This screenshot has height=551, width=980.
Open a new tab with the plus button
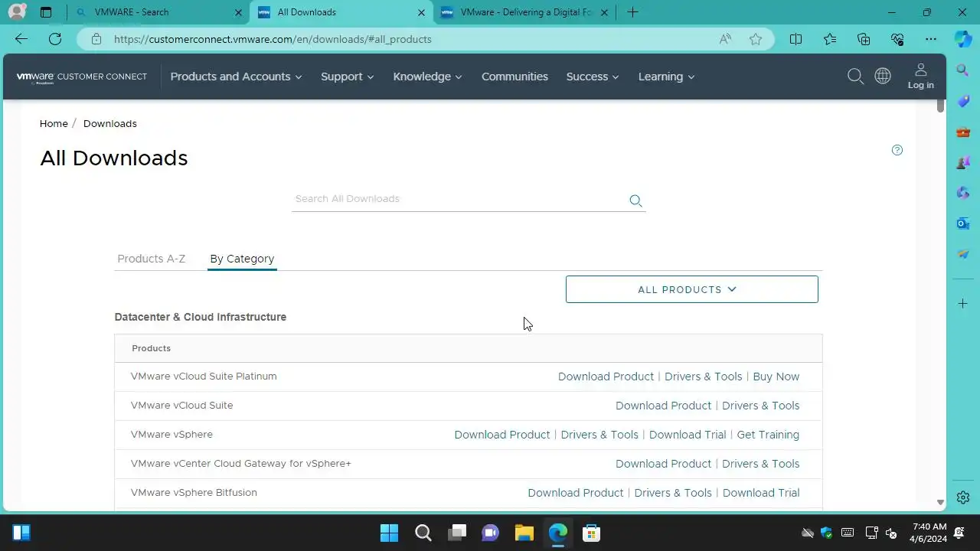(x=632, y=12)
